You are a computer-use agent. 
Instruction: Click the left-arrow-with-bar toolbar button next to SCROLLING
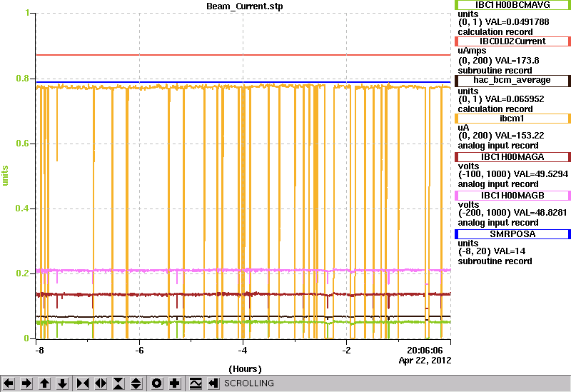213,383
